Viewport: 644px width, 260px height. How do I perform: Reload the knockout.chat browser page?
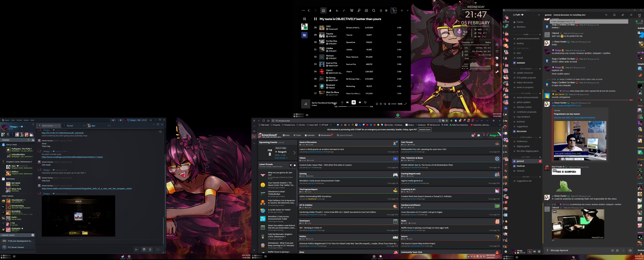tap(263, 121)
